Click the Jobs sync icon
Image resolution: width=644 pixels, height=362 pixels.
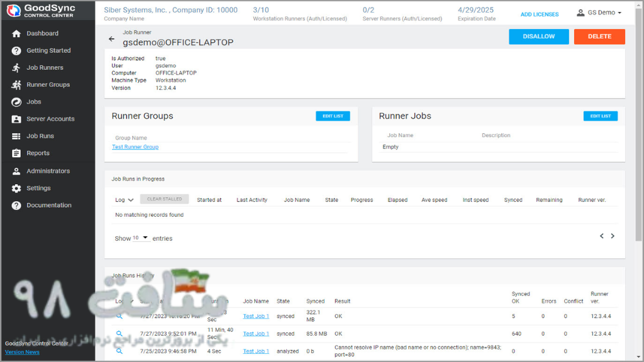coord(16,102)
